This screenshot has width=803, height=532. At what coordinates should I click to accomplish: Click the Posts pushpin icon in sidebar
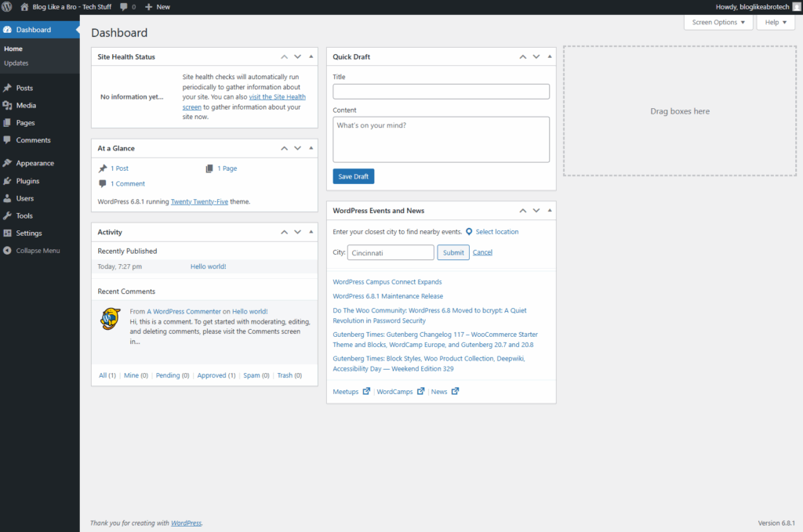[x=7, y=88]
